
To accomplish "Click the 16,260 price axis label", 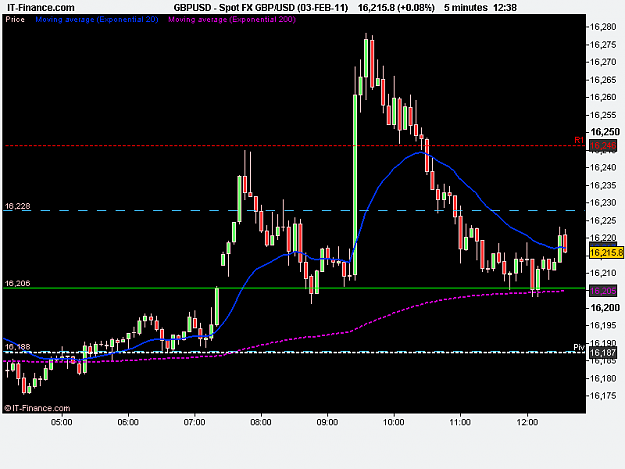I will [603, 97].
